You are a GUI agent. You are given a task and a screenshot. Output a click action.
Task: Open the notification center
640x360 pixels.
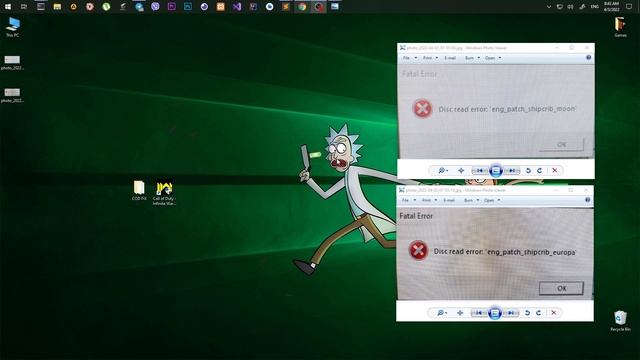point(629,7)
